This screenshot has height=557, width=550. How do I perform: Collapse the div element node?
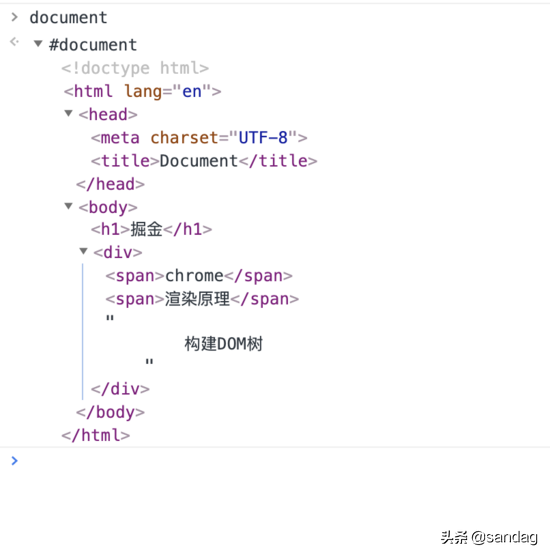83,251
